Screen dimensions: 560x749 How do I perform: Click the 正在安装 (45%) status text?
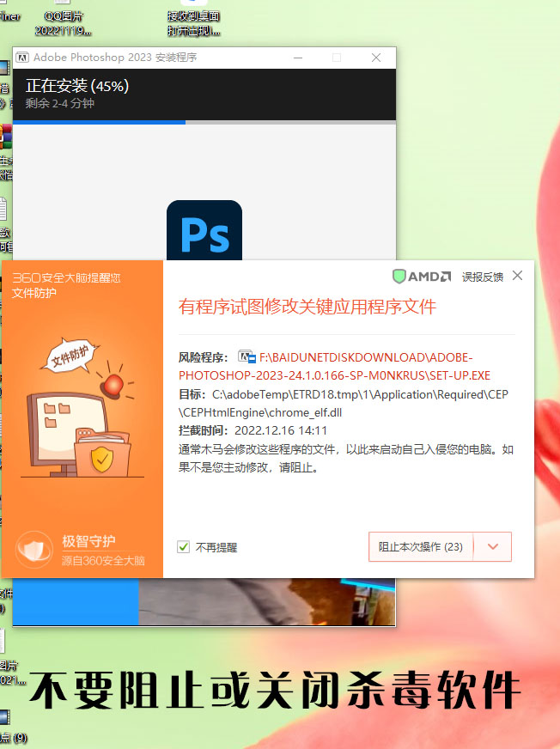pos(77,86)
